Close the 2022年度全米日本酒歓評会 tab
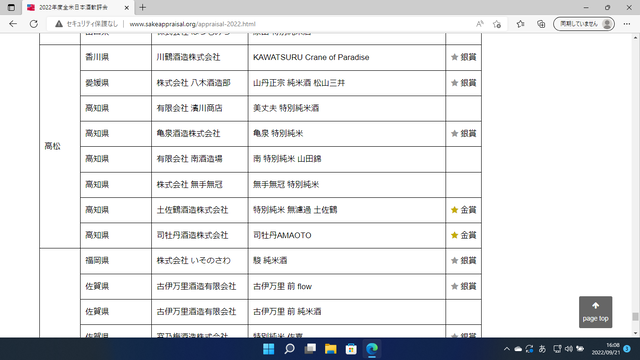The height and width of the screenshot is (360, 640). (127, 8)
